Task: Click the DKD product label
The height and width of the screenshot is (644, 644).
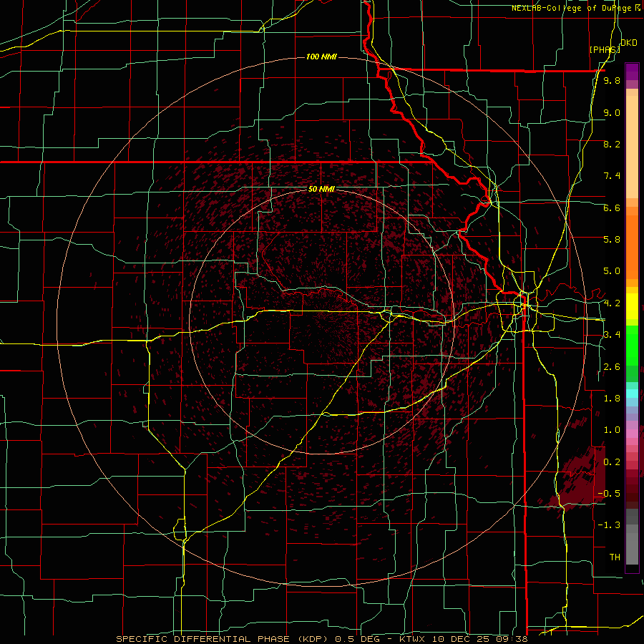Action: tap(629, 43)
